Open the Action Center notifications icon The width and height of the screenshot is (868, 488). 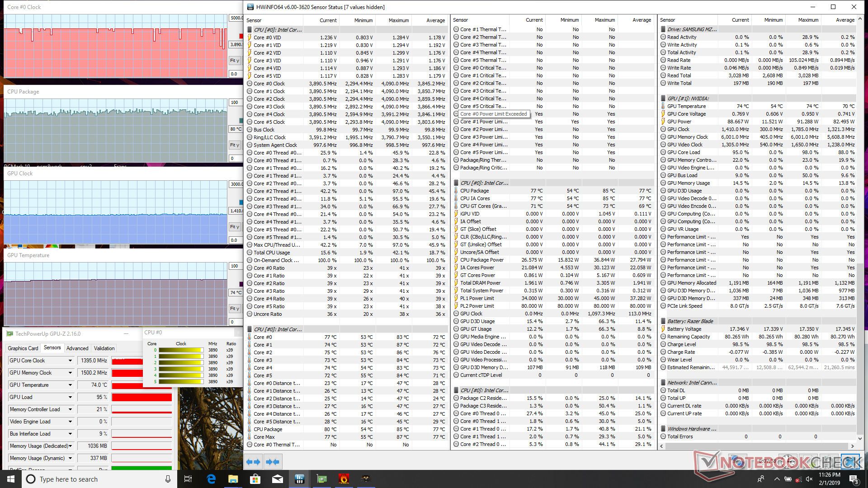click(x=854, y=479)
